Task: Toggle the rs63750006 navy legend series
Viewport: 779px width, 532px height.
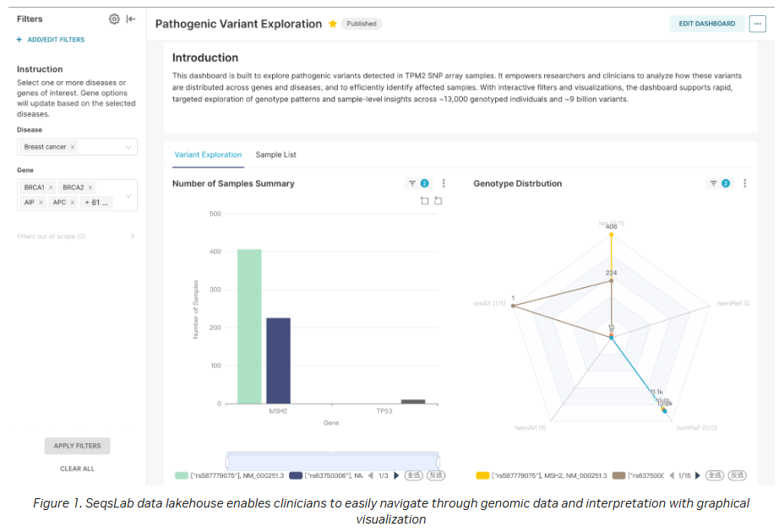Action: tap(326, 475)
